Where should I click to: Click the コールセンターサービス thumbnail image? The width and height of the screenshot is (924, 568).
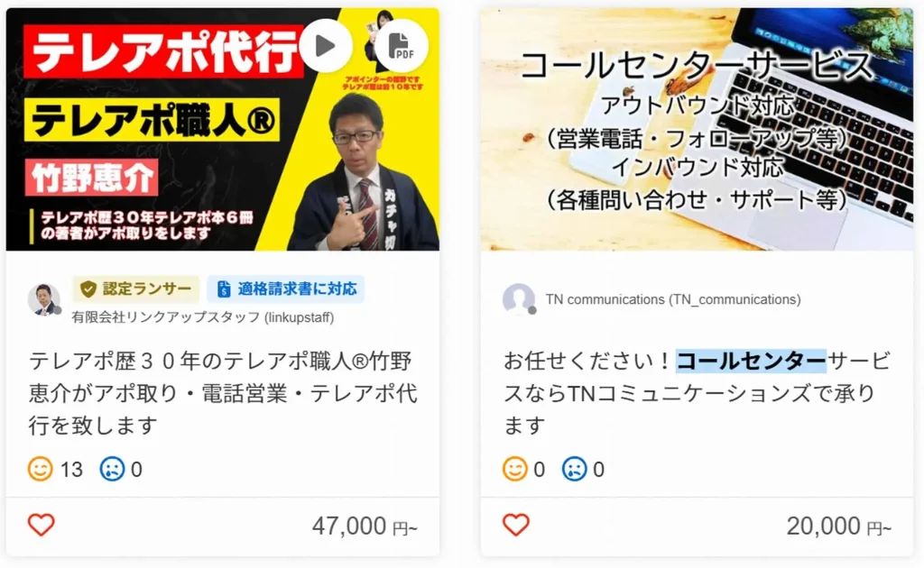pyautogui.click(x=698, y=130)
